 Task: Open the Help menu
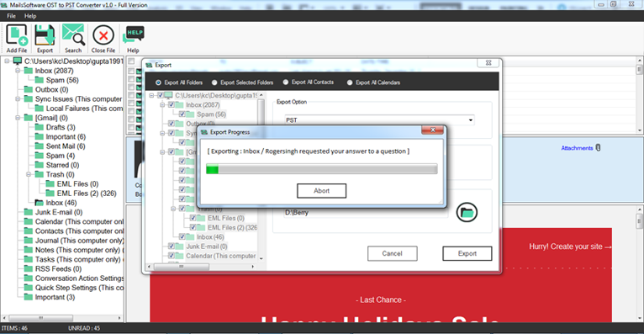(x=30, y=16)
